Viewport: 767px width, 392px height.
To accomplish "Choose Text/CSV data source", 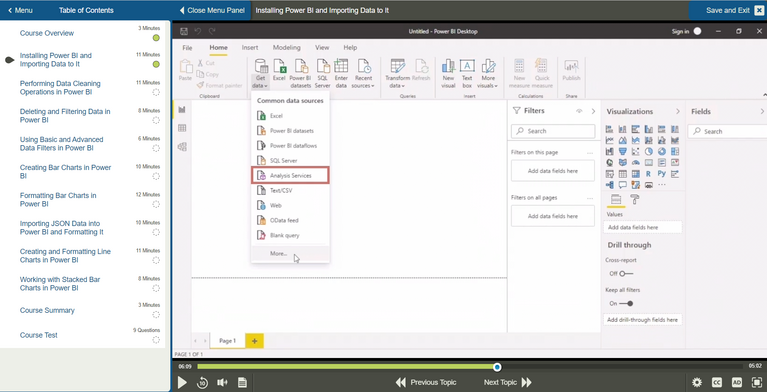I will pos(291,190).
